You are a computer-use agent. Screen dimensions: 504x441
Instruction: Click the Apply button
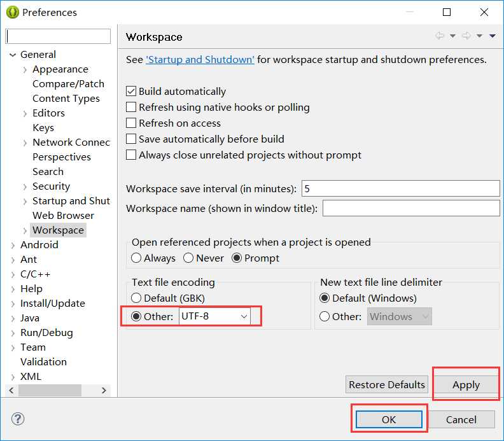(x=466, y=384)
